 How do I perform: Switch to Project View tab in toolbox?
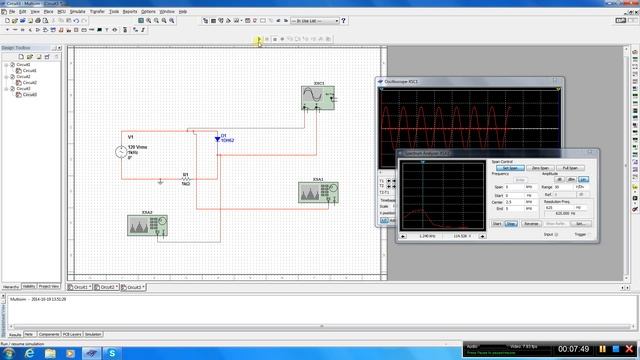49,287
